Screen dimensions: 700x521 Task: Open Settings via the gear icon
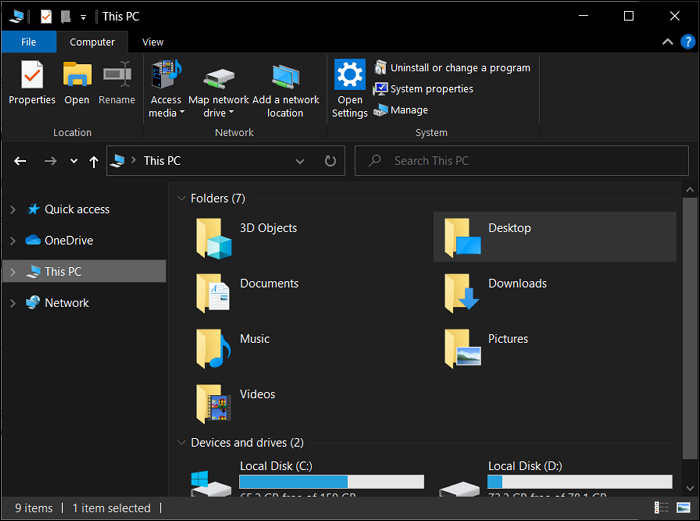click(x=350, y=74)
